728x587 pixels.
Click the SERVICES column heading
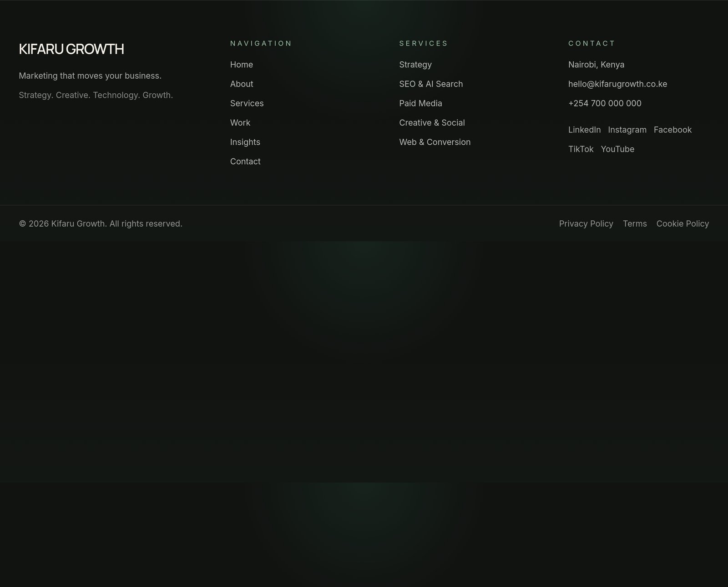pyautogui.click(x=424, y=43)
